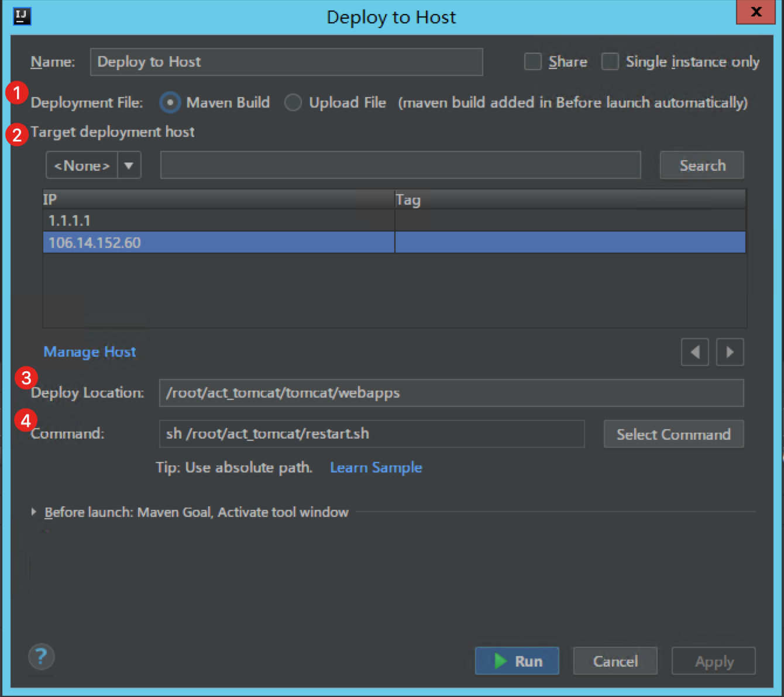Screen dimensions: 784x697
Task: Expand the Before launch section
Action: pos(33,512)
